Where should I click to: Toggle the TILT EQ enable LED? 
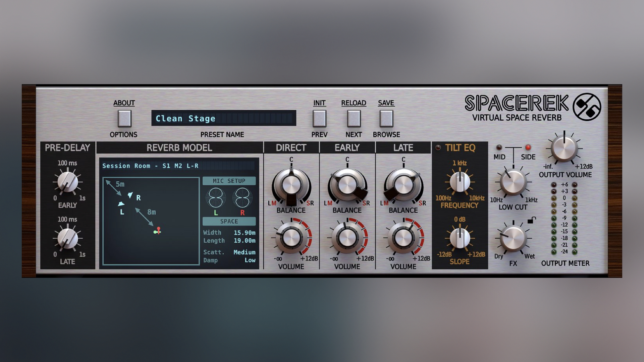438,147
